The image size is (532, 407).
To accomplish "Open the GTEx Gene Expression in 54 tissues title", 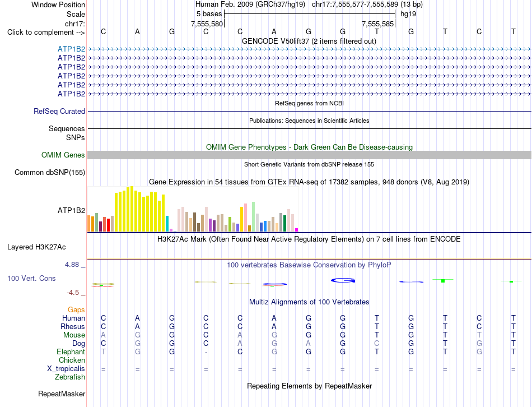I will coord(309,182).
